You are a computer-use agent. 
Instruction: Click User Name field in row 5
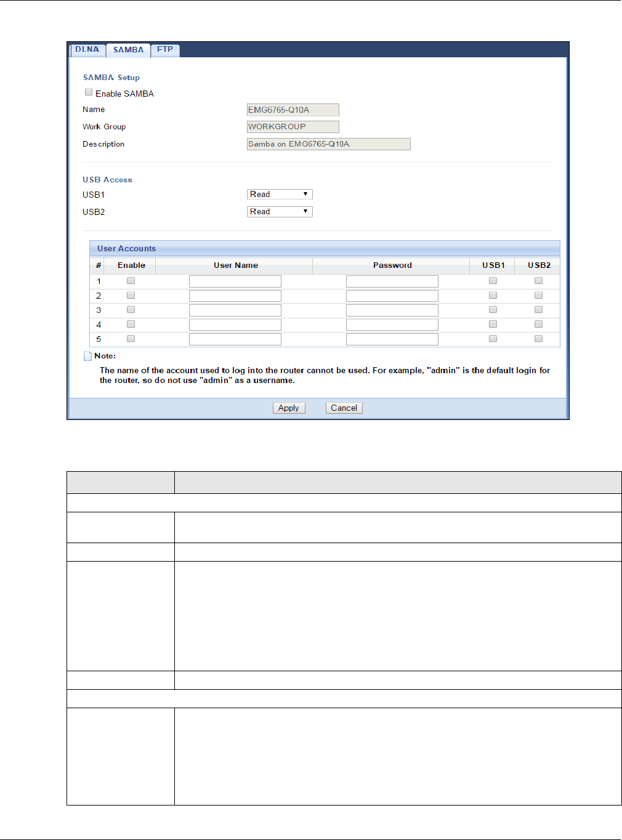point(235,339)
